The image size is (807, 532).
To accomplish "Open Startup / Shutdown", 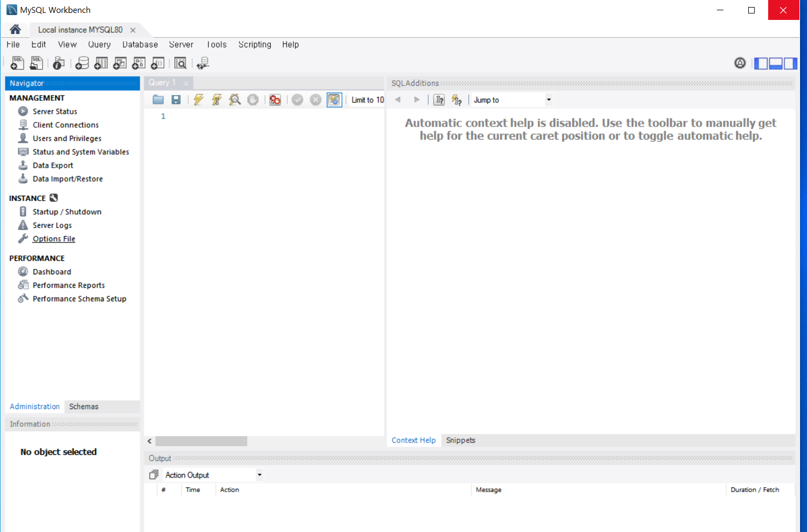I will [x=67, y=212].
